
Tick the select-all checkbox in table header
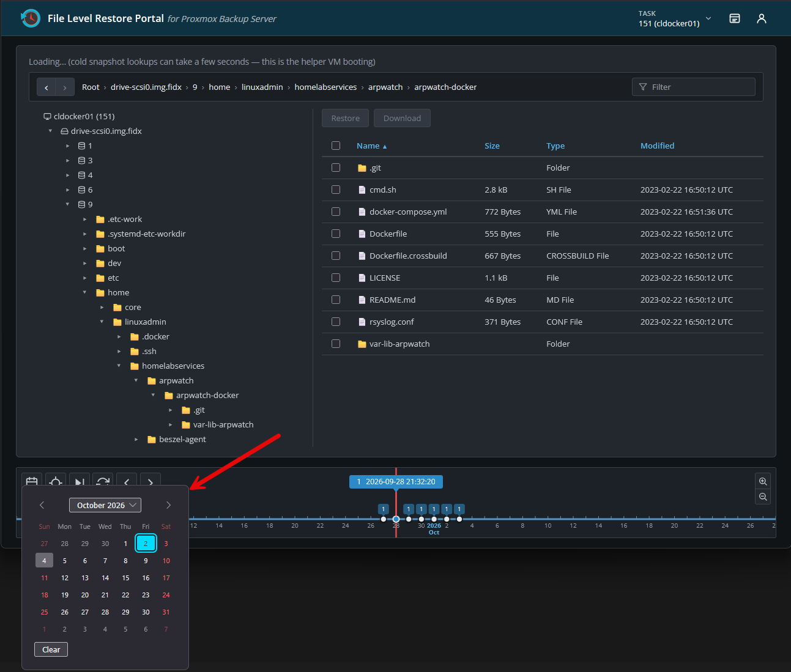coord(336,146)
